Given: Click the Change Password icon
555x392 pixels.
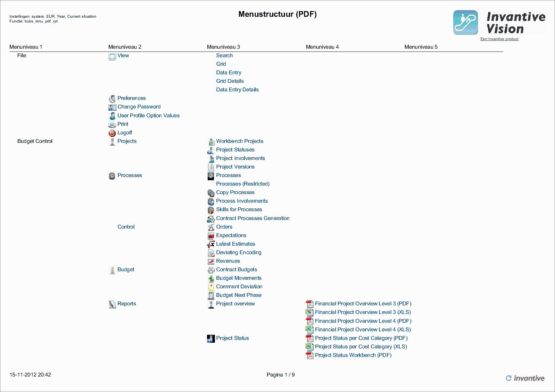Looking at the screenshot, I should (x=112, y=107).
